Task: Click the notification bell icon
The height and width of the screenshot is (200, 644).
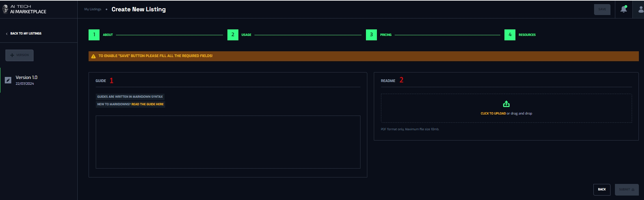Action: pyautogui.click(x=623, y=9)
